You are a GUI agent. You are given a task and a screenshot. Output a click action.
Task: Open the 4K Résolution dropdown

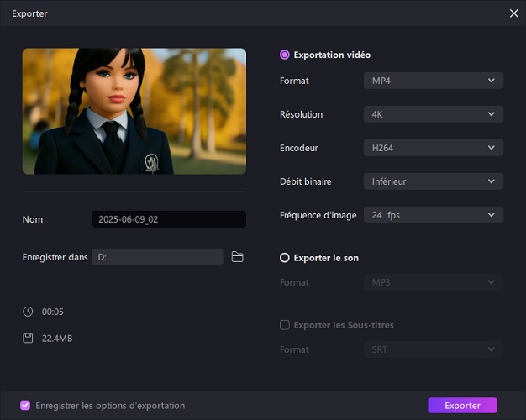(x=433, y=114)
